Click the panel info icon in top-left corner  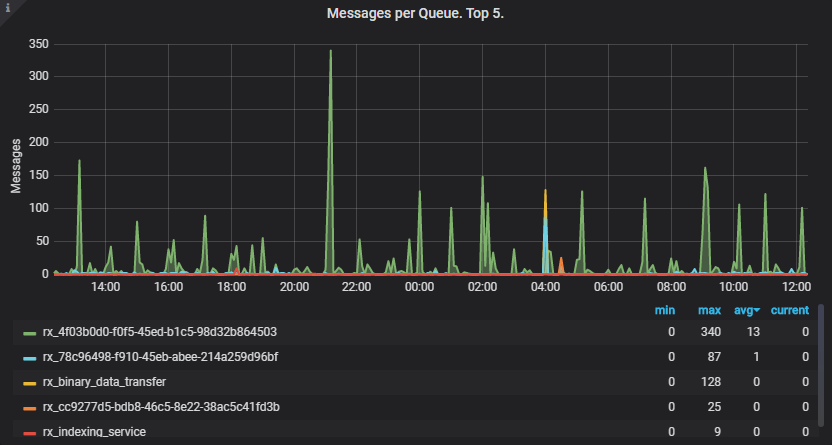6,6
